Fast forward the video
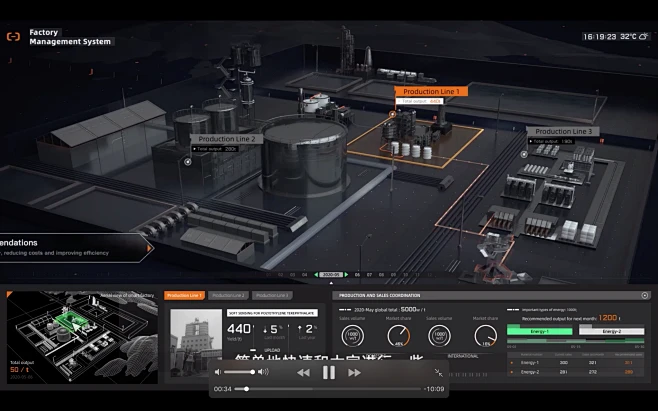The image size is (658, 411). click(x=354, y=372)
